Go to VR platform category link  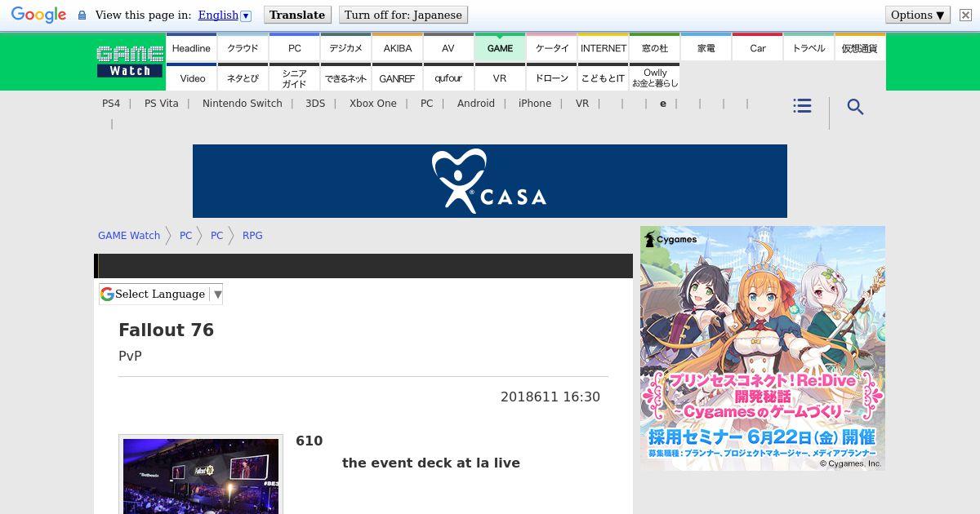[x=582, y=104]
